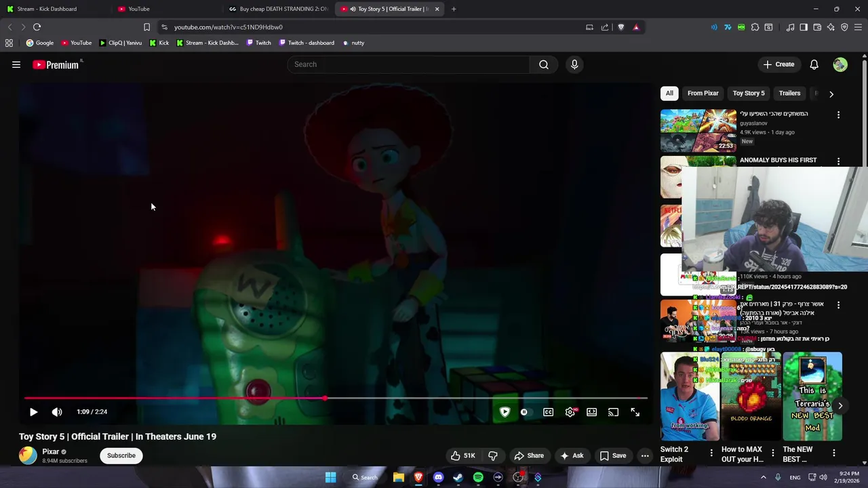Open options for How to MAX OUT short
Screen dimensions: 868x488
click(772, 453)
